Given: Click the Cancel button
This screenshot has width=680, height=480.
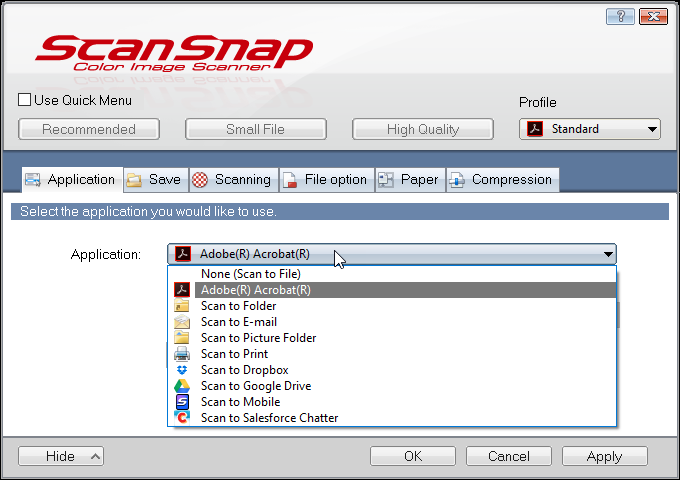Looking at the screenshot, I should [x=509, y=456].
